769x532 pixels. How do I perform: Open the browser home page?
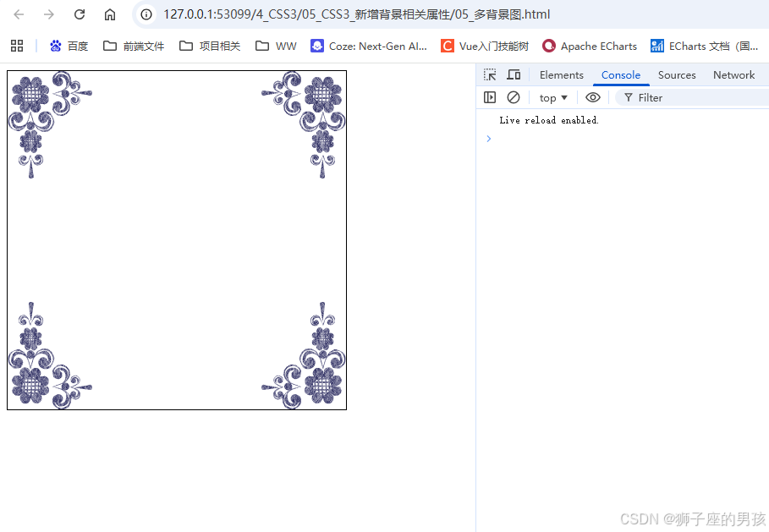tap(110, 14)
